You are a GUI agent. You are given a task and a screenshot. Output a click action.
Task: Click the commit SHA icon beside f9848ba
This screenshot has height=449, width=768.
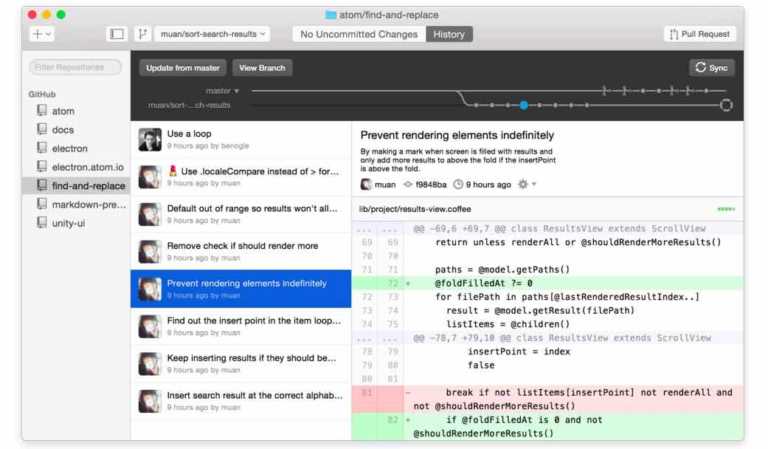[x=408, y=184]
